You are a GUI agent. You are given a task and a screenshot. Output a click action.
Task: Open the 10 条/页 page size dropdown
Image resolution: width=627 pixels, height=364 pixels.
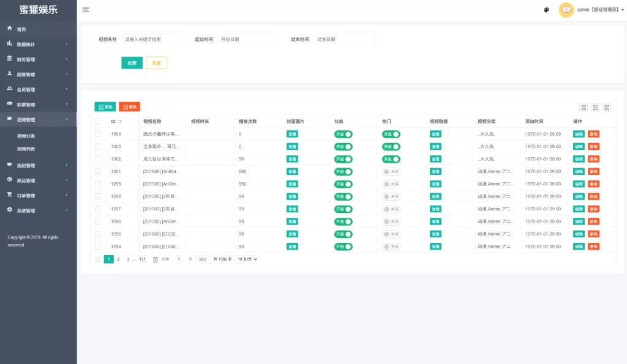click(247, 259)
